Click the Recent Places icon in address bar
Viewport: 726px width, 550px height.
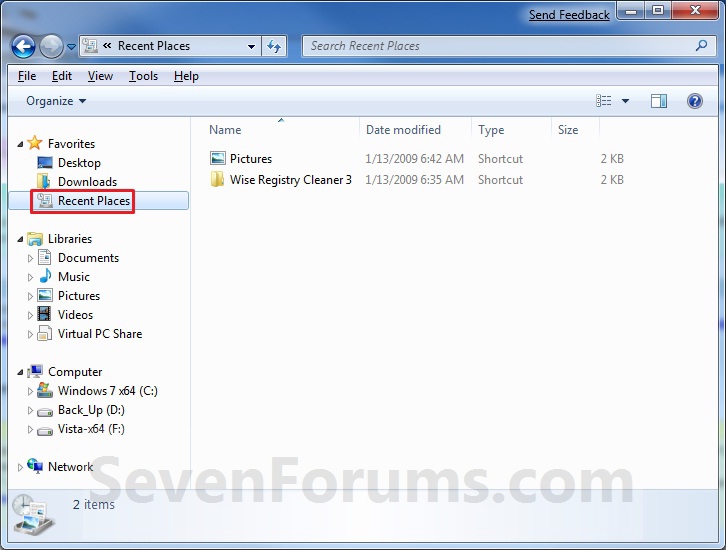click(x=90, y=46)
